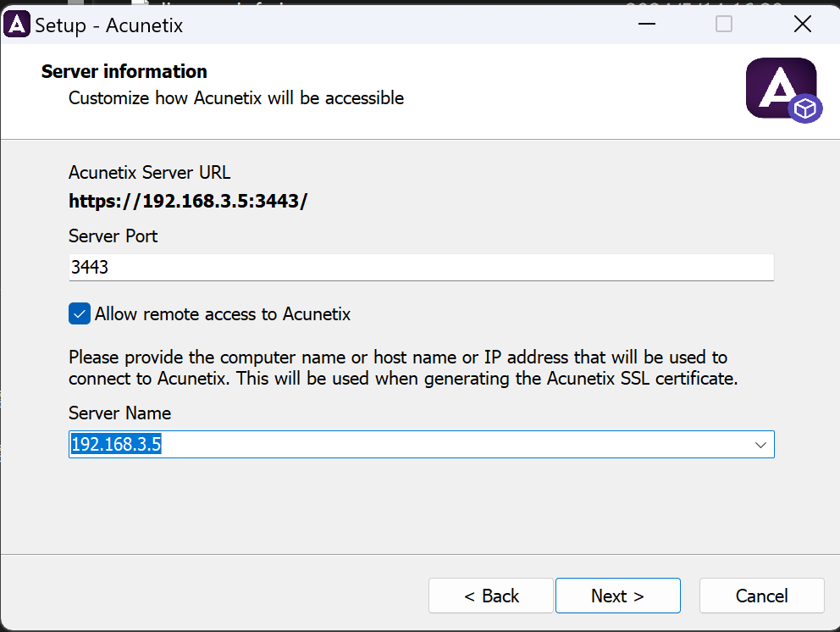Cancel the Acunetix installation
840x632 pixels.
[760, 595]
